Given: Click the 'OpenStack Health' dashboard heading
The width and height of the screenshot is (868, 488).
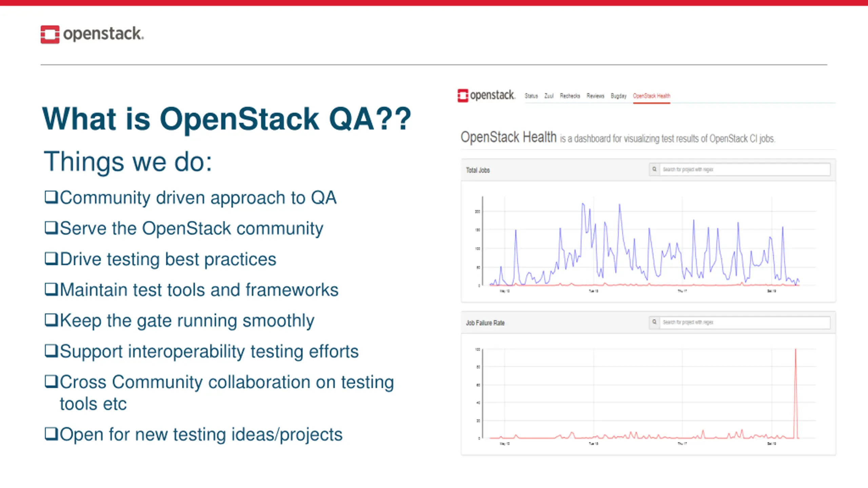Looking at the screenshot, I should coord(509,137).
